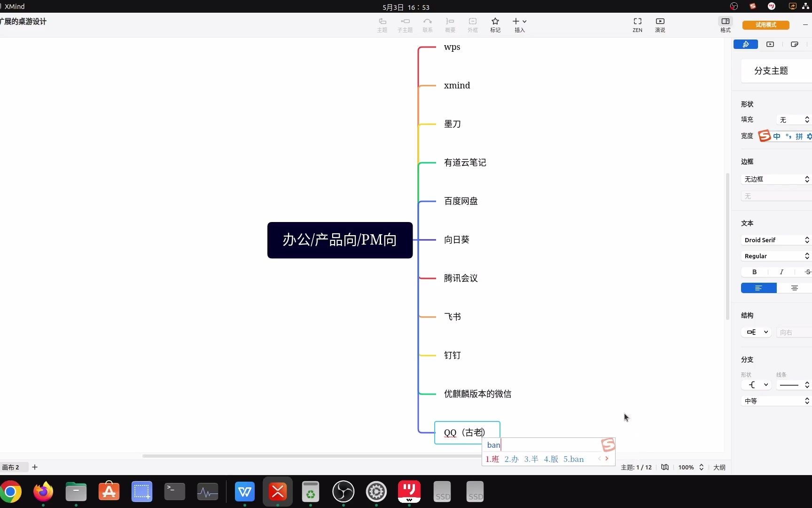This screenshot has width=812, height=508.
Task: Select the 钉钉 topic
Action: (x=452, y=356)
